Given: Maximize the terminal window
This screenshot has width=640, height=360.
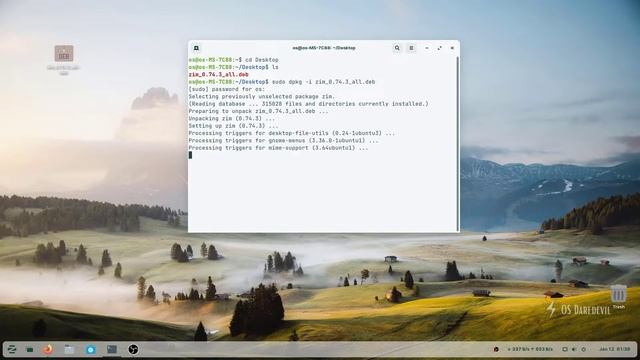Looking at the screenshot, I should [440, 48].
